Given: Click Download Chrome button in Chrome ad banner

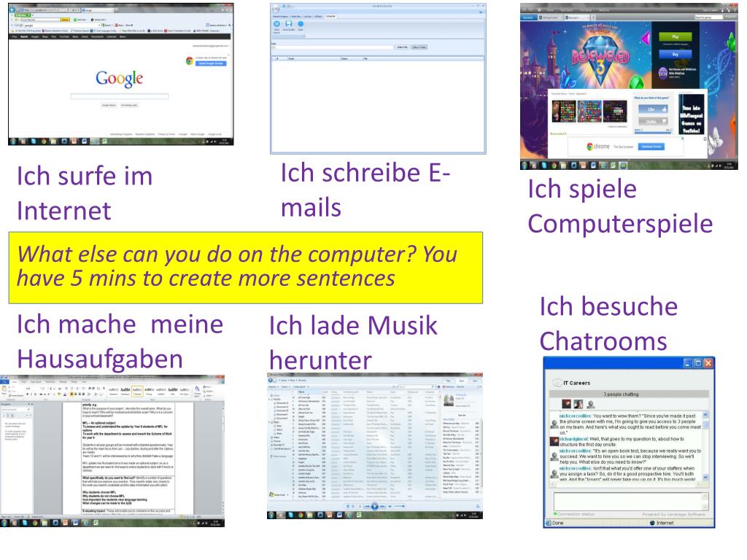Looking at the screenshot, I should tap(651, 147).
